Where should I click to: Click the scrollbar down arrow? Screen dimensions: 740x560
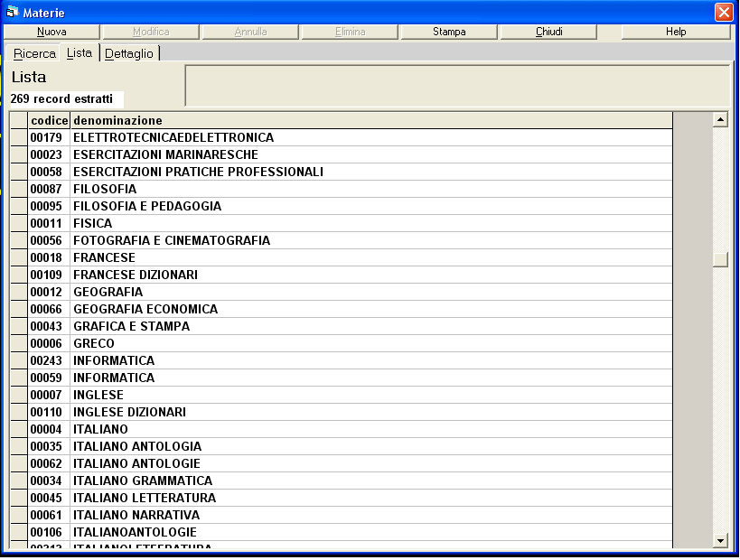click(x=720, y=540)
